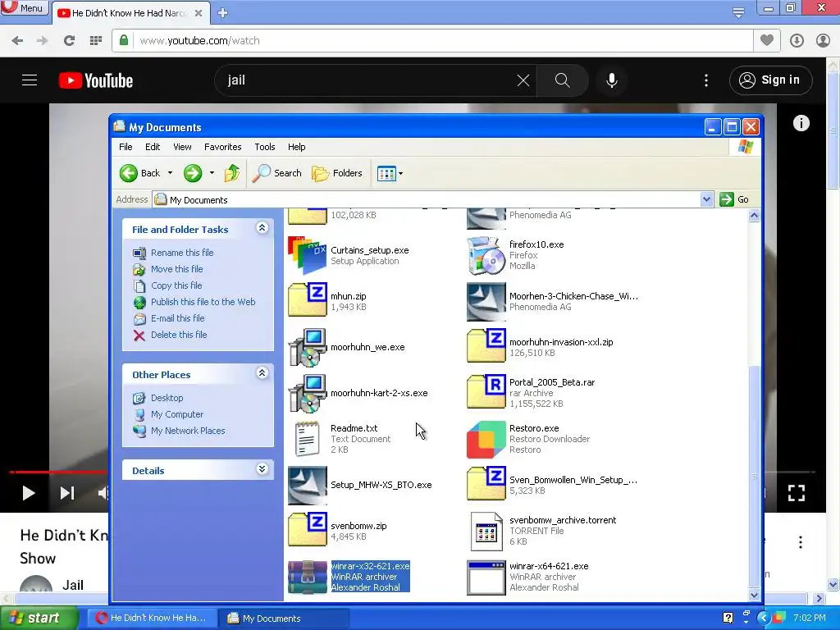This screenshot has width=840, height=630.
Task: Toggle the Folders pane
Action: pyautogui.click(x=337, y=173)
